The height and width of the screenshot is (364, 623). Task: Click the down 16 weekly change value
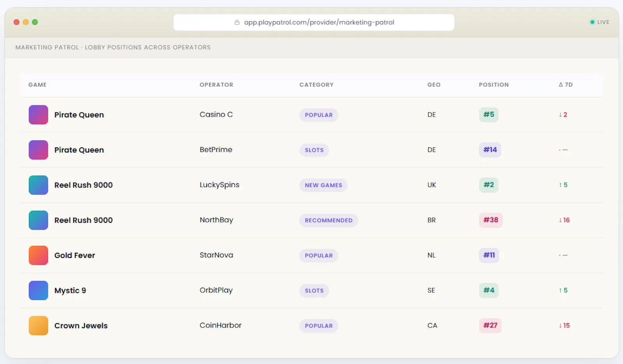(564, 220)
